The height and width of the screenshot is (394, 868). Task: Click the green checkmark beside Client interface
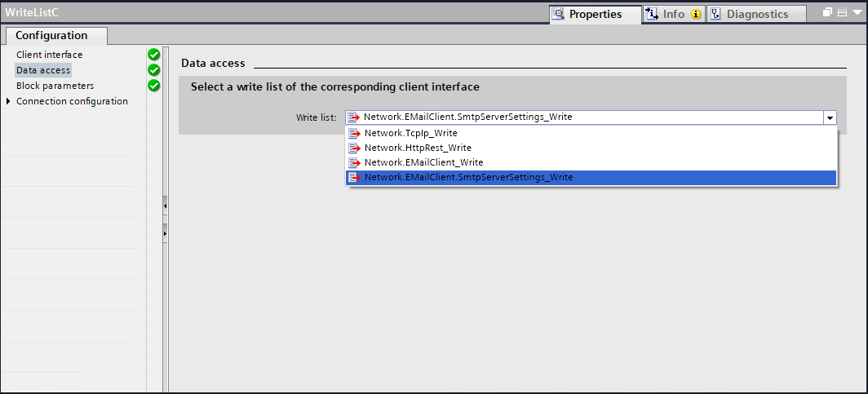coord(153,55)
